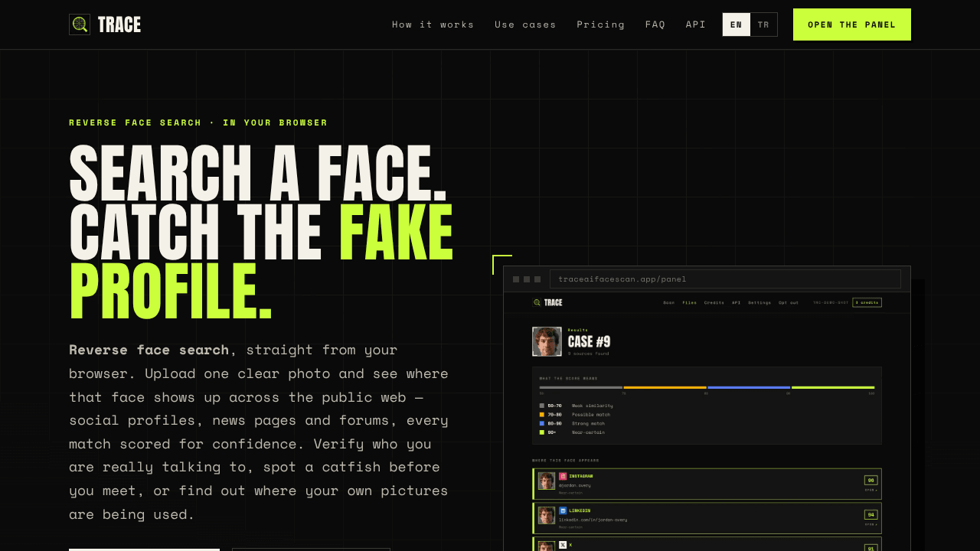Click the green Near-certain legend swatch

541,432
